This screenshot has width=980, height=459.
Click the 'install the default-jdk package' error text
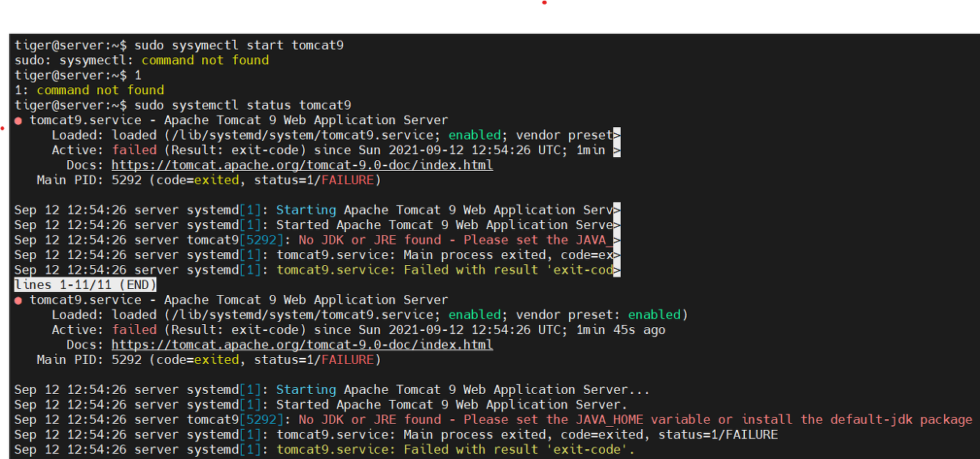pyautogui.click(x=857, y=420)
